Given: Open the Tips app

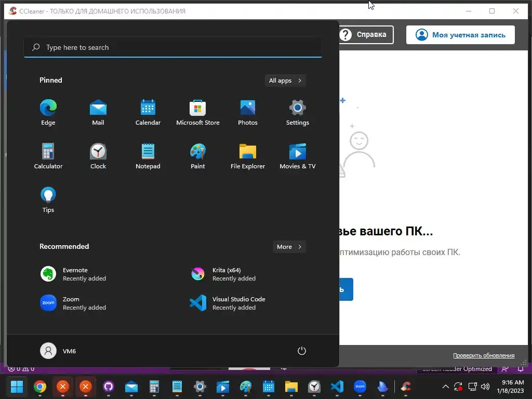Looking at the screenshot, I should (x=48, y=200).
